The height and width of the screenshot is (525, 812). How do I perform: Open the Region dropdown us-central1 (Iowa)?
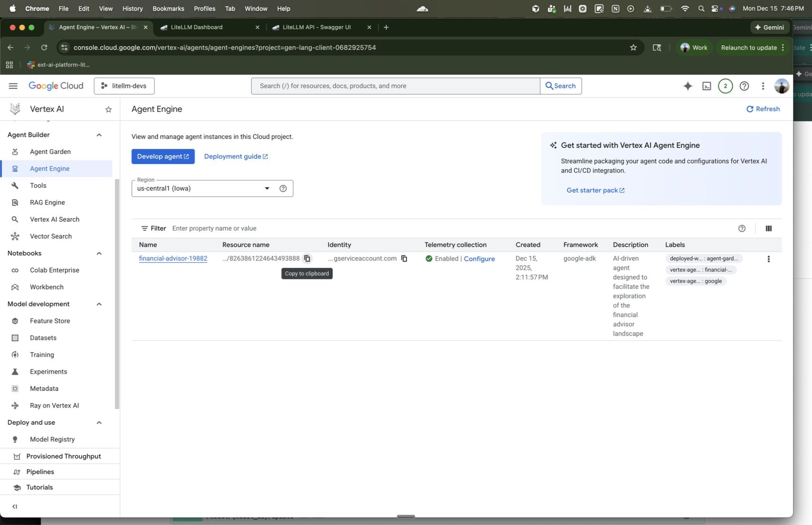coord(212,188)
